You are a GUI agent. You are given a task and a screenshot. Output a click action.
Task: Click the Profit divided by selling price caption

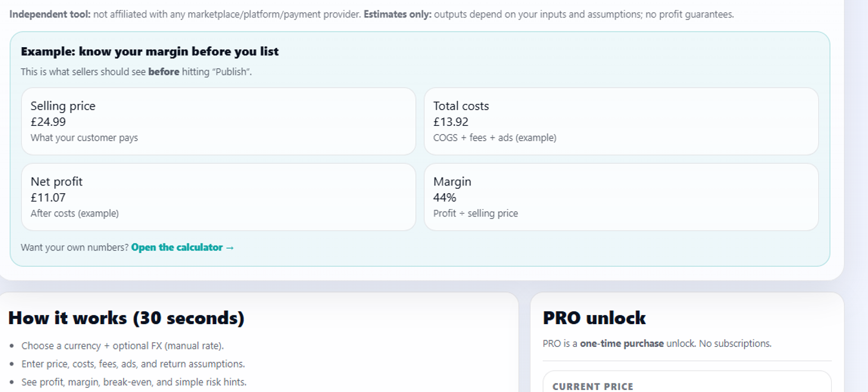point(475,212)
